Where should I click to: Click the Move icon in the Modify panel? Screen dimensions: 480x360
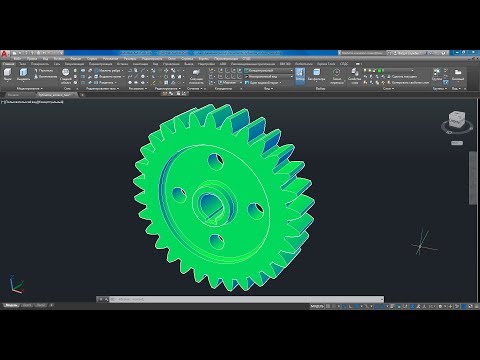point(166,71)
